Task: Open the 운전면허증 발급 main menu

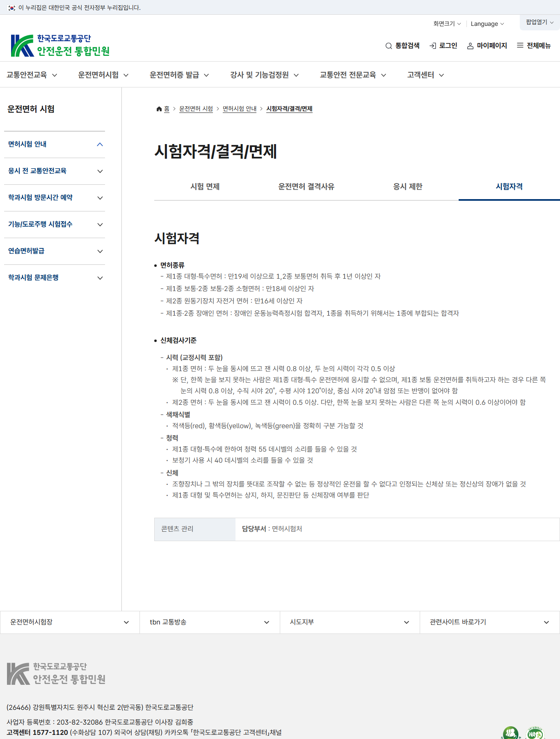Action: (179, 75)
